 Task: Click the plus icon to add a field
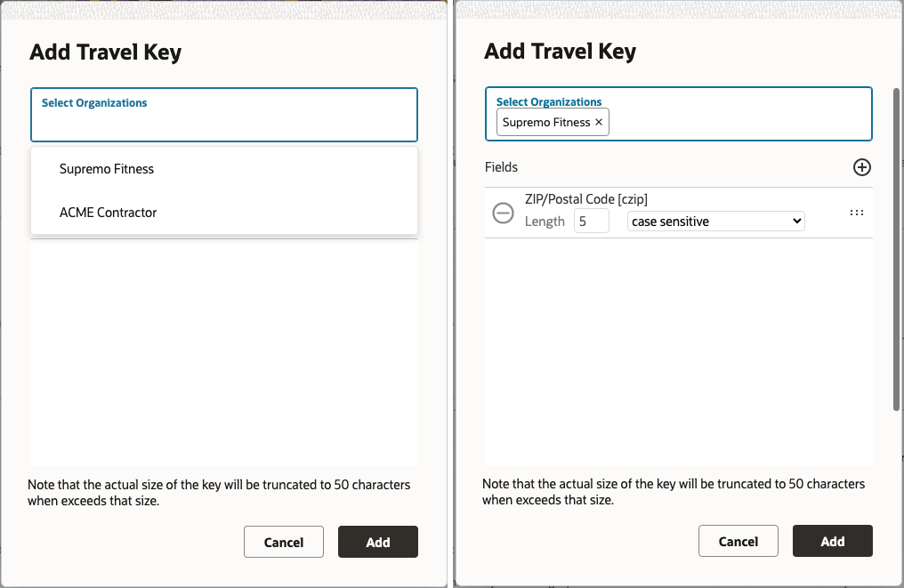861,167
